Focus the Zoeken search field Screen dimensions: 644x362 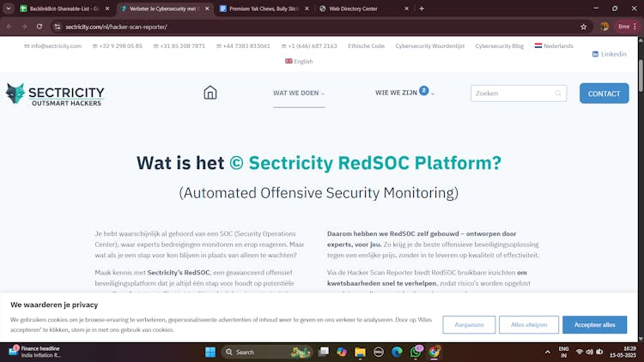519,94
